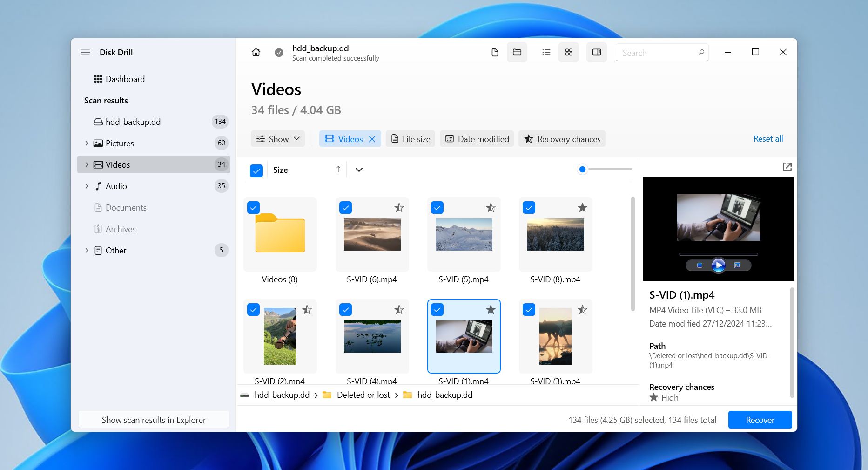
Task: Adjust the thumbnail size slider
Action: [582, 169]
